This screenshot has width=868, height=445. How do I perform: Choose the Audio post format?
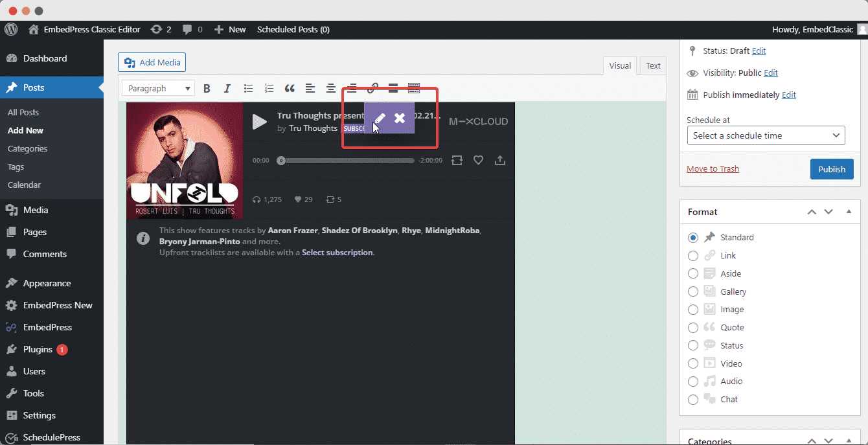(x=693, y=382)
